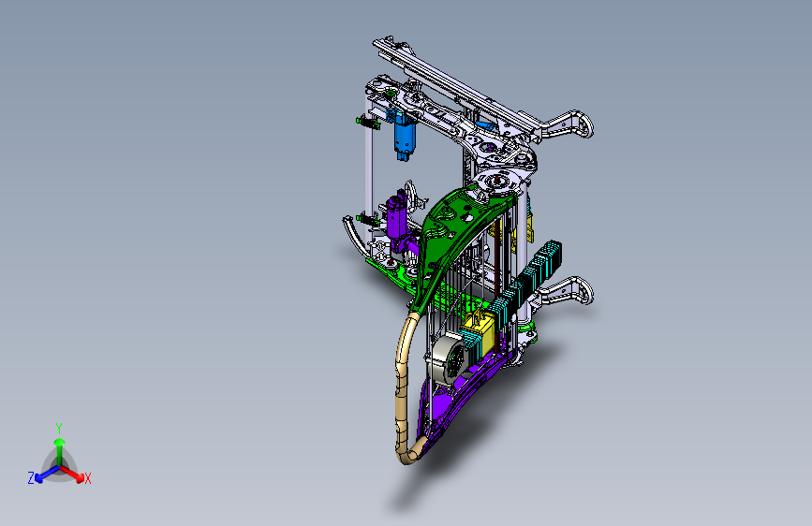Click the red X axis of the triad
This screenshot has height=526, width=812.
click(72, 474)
